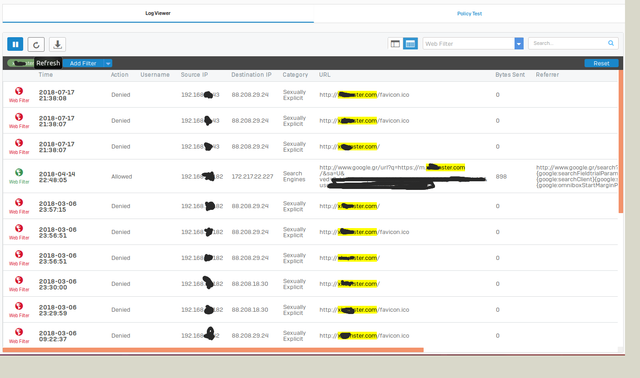Click the favicon.ico URL in 09:22:37 row
Screen dimensions: 640x378
364,336
